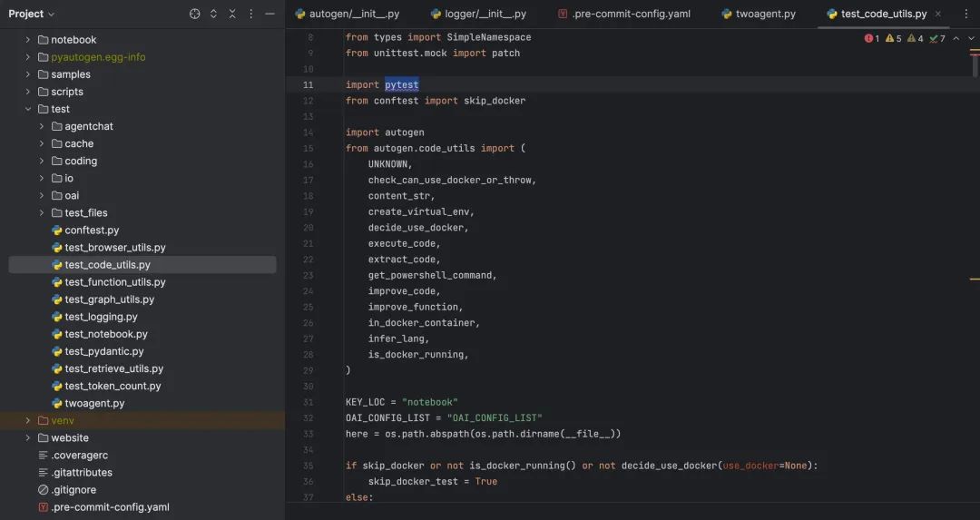Click the typo check mark indicator showing 7
The width and height of the screenshot is (980, 520).
938,38
